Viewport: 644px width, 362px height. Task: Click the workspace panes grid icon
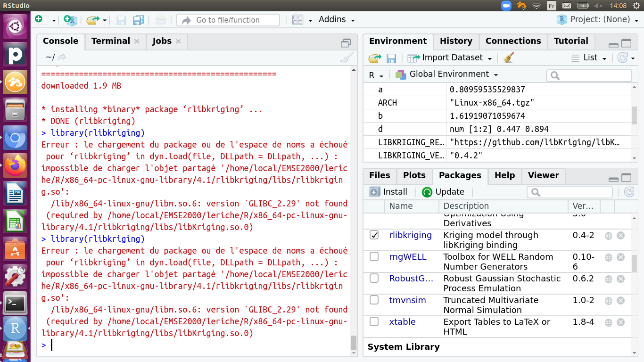297,20
